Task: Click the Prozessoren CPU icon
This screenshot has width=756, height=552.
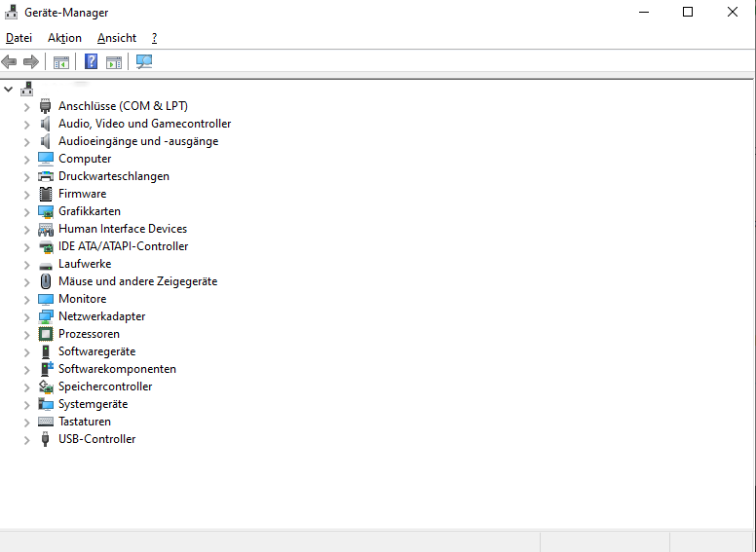Action: pos(46,334)
